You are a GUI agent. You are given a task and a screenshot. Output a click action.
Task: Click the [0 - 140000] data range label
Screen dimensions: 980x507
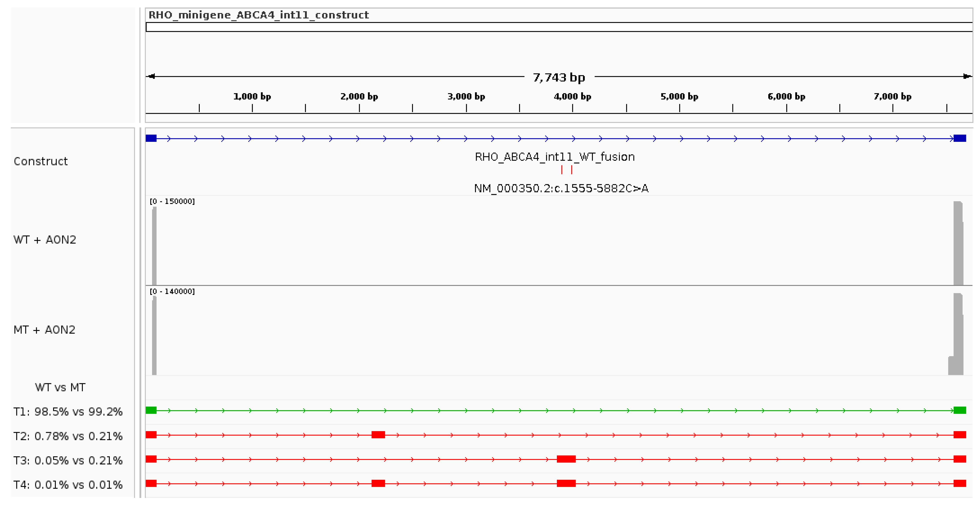172,292
